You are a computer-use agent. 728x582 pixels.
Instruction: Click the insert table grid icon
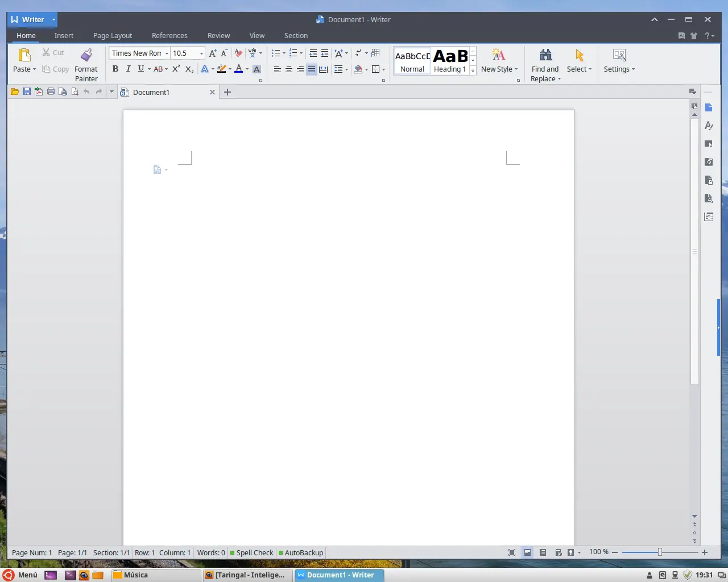[x=375, y=53]
